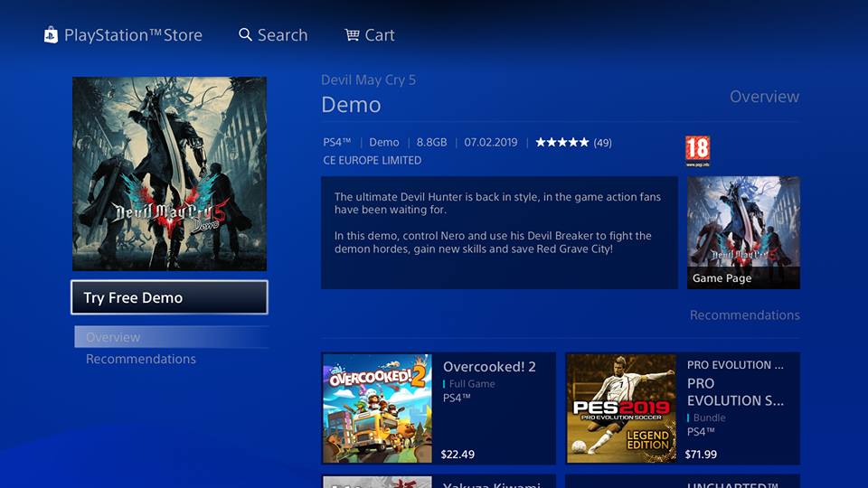Image resolution: width=868 pixels, height=488 pixels.
Task: Open the Devil May Cry 5 Demo cover art
Action: pos(169,174)
